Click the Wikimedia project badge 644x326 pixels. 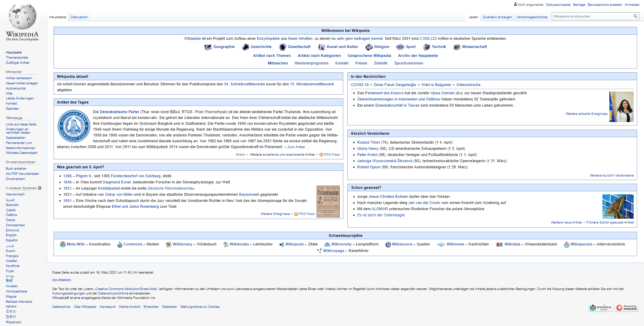point(600,307)
